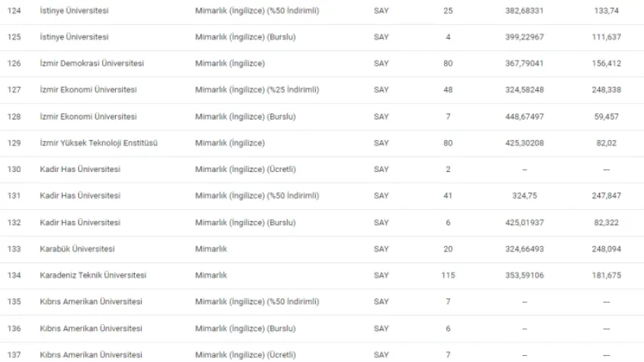The image size is (644, 362).
Task: Open İzmir Yüksek Teknoloji Enstitüsü entry
Action: (x=98, y=143)
